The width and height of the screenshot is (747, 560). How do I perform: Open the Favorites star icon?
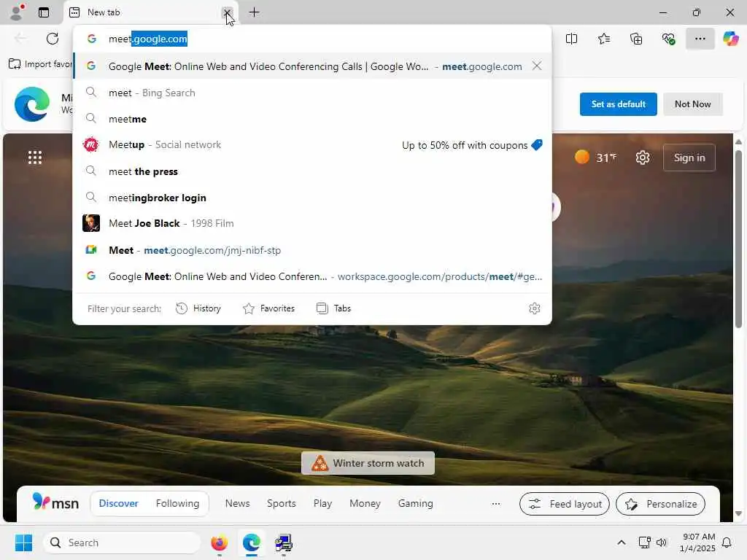click(x=603, y=39)
